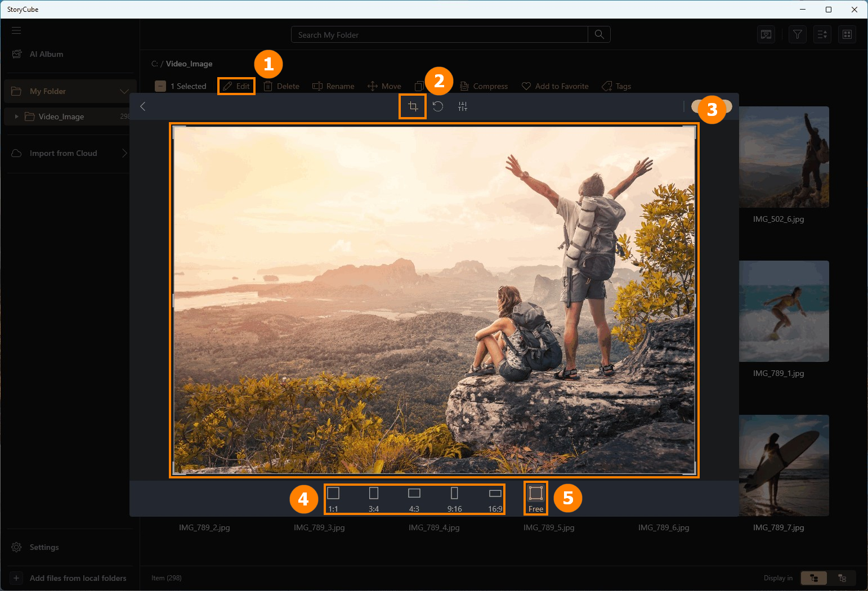
Task: Click the IMG_789_5.jpg file name
Action: pyautogui.click(x=549, y=527)
